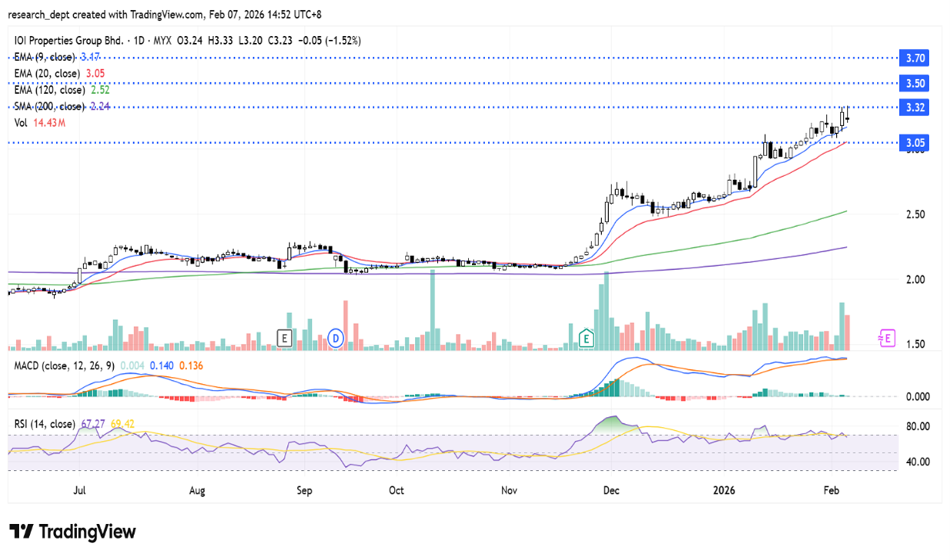The width and height of the screenshot is (950, 560).
Task: Open the RSI (14, close) indicator legend
Action: pos(45,424)
